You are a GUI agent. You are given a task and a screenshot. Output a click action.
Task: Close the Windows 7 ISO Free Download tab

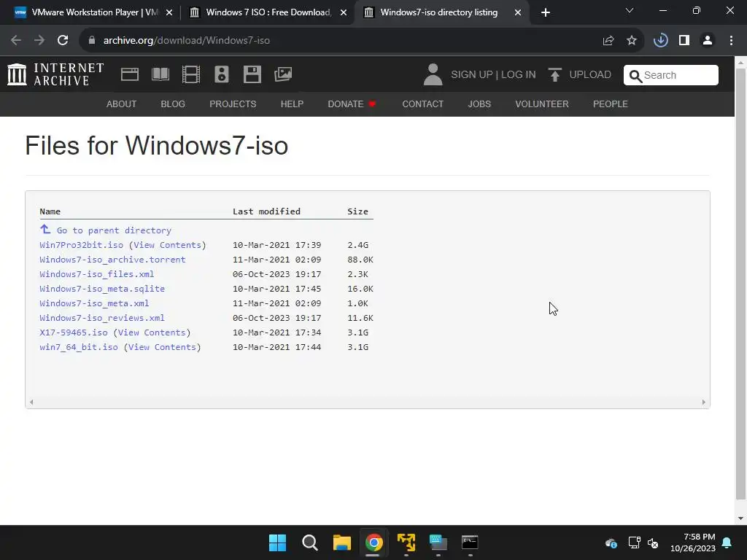[x=344, y=12]
